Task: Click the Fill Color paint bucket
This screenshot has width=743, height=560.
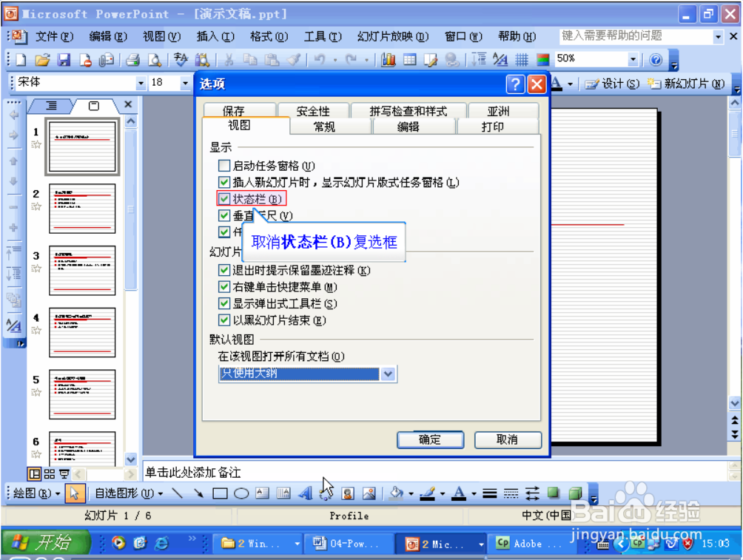Action: (x=396, y=493)
